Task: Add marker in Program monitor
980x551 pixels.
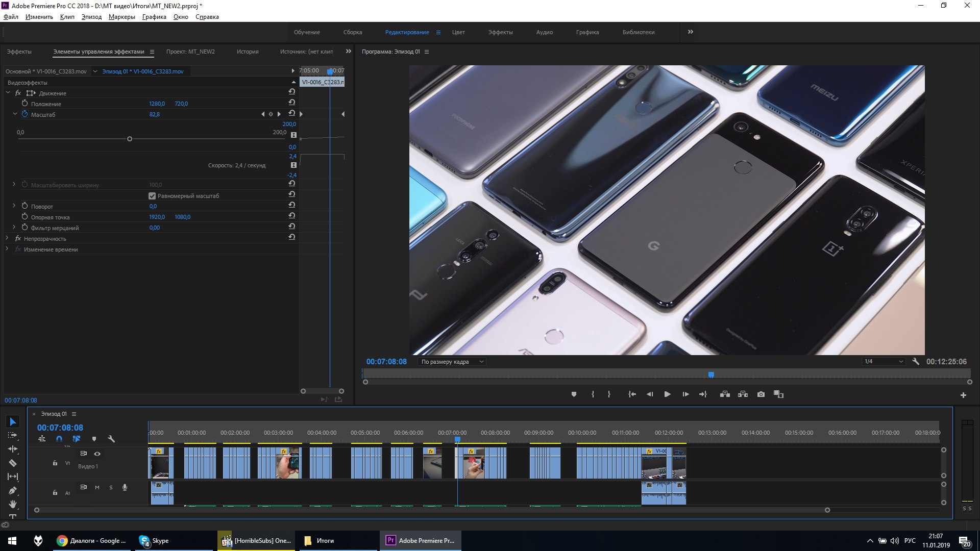Action: coord(574,394)
